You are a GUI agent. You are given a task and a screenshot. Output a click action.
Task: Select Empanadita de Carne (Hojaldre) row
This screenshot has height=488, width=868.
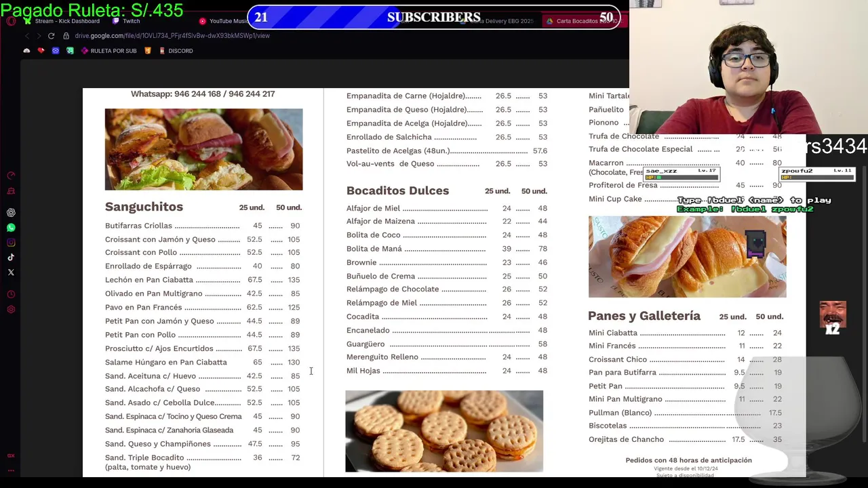447,96
